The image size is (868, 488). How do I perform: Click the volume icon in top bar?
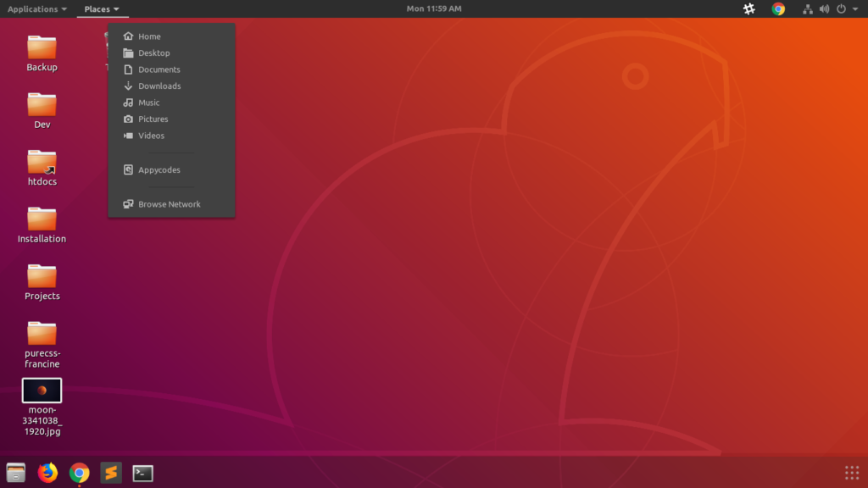(824, 8)
